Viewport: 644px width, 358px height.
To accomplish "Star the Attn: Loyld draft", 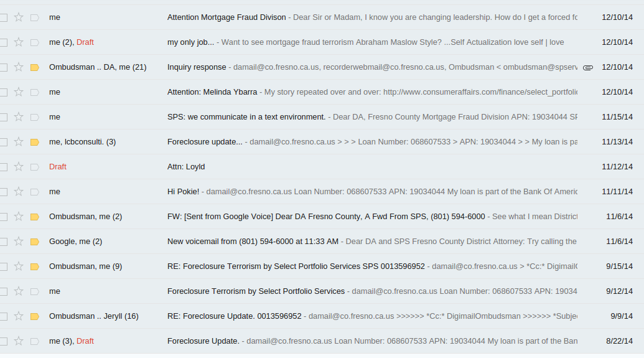I will pyautogui.click(x=19, y=166).
